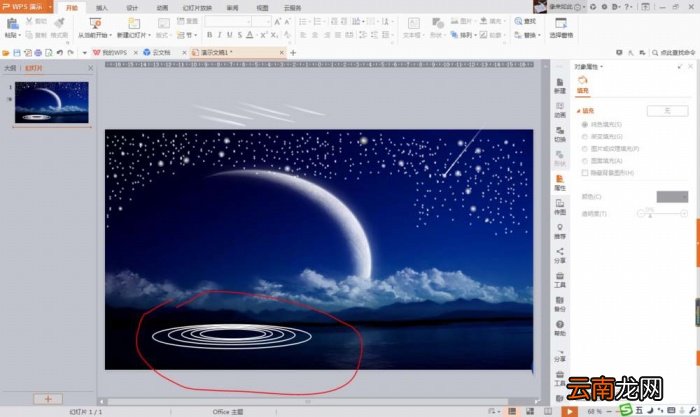Click the 从当前开始 slideshow icon

point(95,23)
